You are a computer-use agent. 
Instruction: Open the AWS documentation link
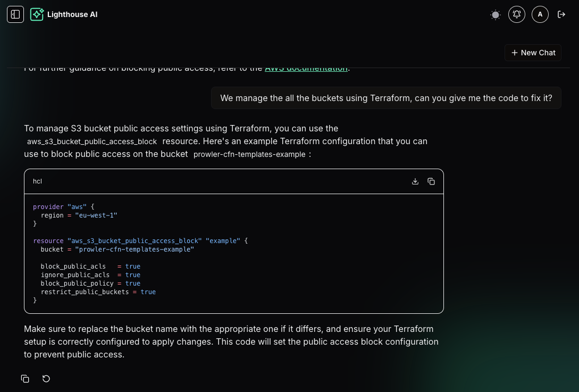tap(306, 68)
